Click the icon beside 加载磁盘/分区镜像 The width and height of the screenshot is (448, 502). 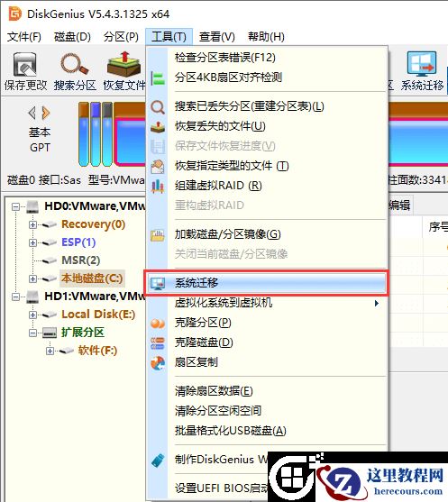click(x=158, y=235)
